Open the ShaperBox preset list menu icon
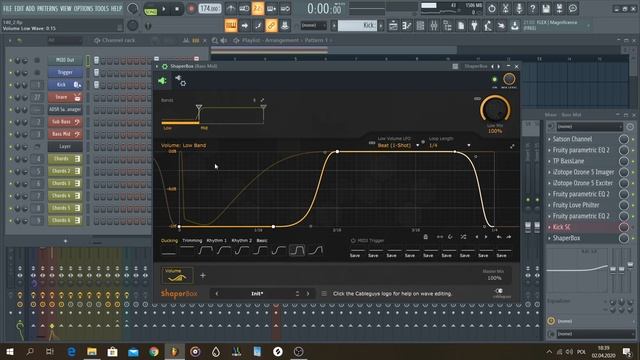This screenshot has height=360, width=640. [324, 293]
